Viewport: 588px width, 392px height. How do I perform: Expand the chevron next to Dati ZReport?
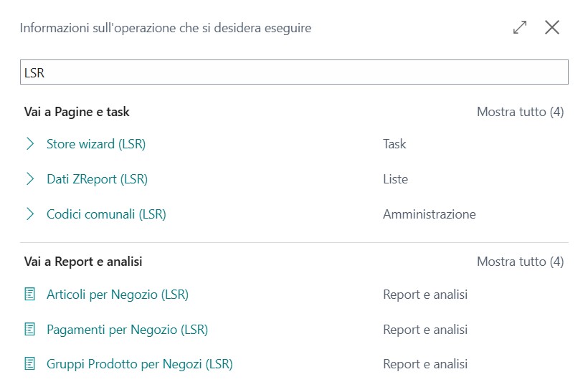pos(29,179)
